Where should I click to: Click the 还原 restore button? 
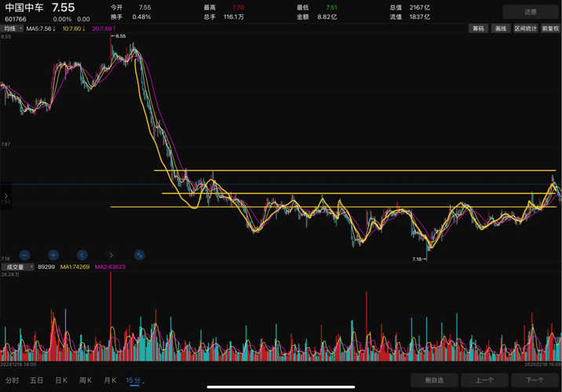click(531, 12)
